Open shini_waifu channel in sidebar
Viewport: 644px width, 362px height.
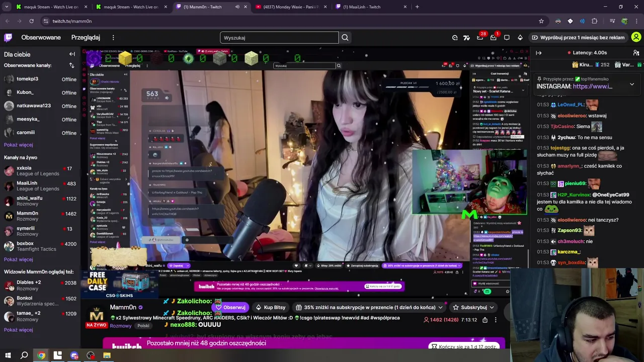click(40, 201)
